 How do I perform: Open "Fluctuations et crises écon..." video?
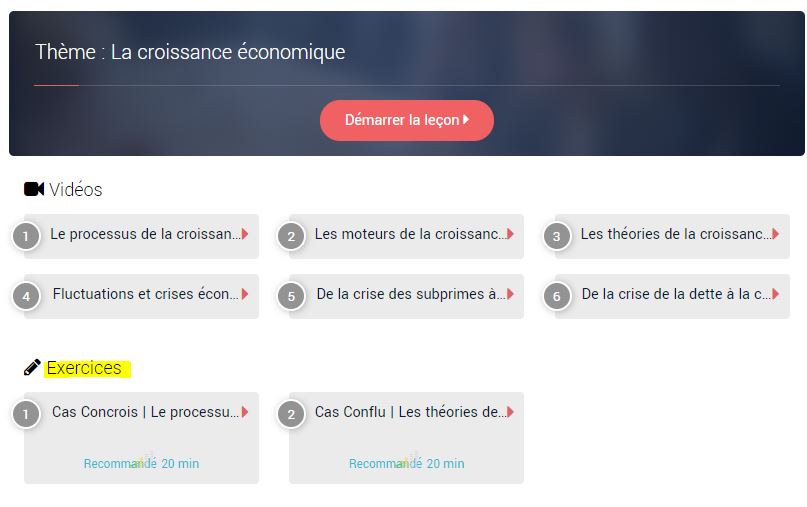(146, 294)
